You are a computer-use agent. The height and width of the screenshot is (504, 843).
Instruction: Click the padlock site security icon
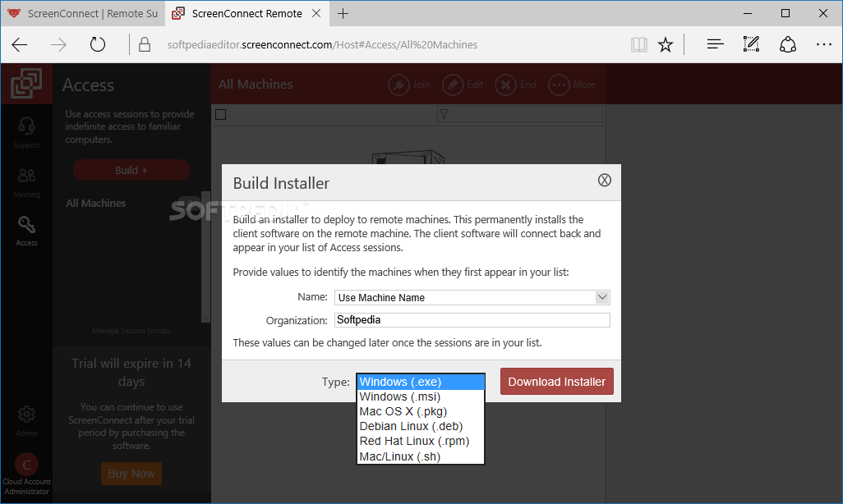[x=145, y=44]
